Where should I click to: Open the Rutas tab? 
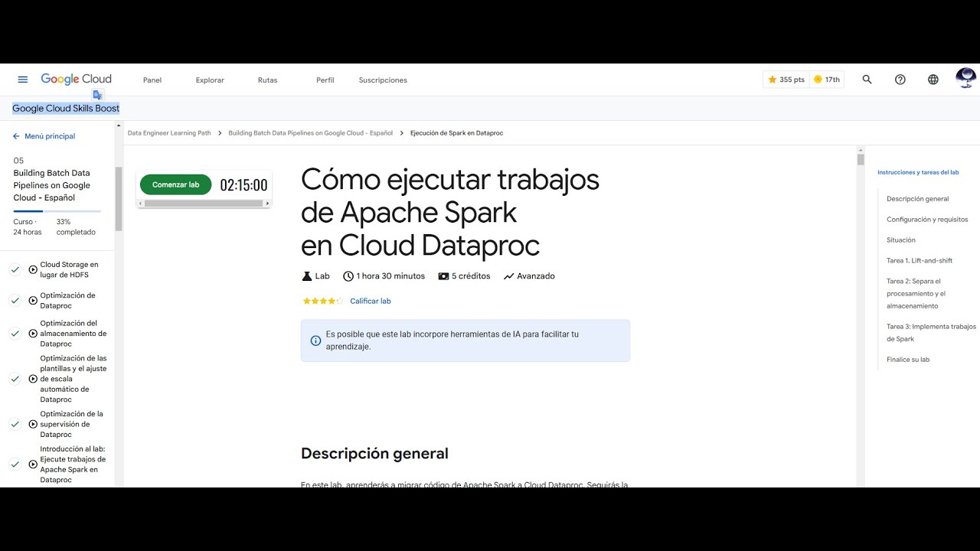(x=268, y=80)
